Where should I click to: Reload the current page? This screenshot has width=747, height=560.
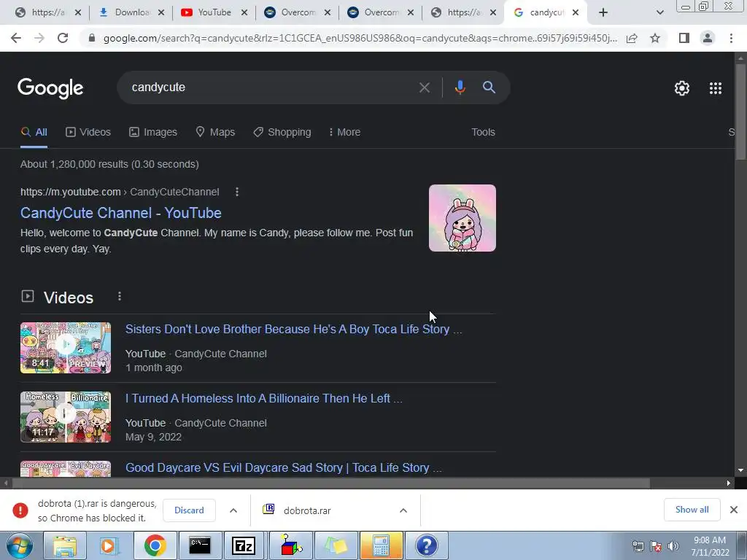(x=63, y=38)
